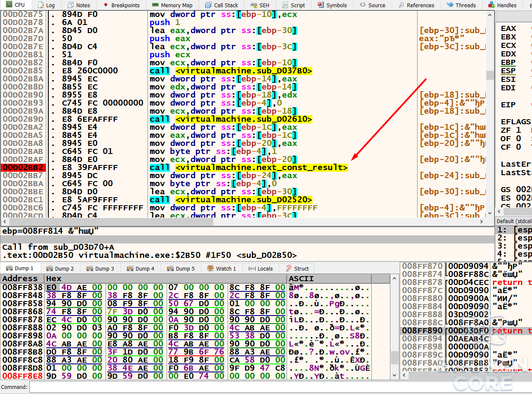
Task: Select breakpoint address 00D02BB2
Action: click(x=23, y=168)
